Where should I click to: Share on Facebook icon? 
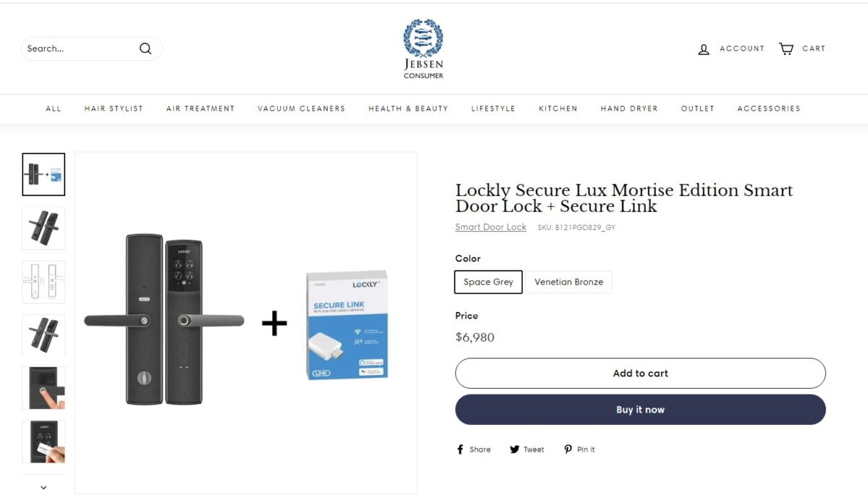click(x=460, y=450)
